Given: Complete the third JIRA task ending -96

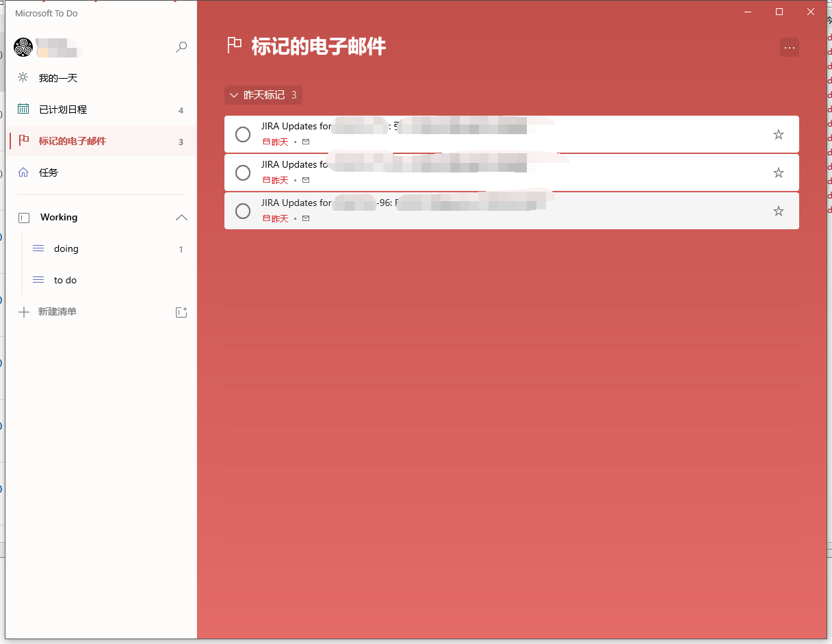Looking at the screenshot, I should point(243,211).
